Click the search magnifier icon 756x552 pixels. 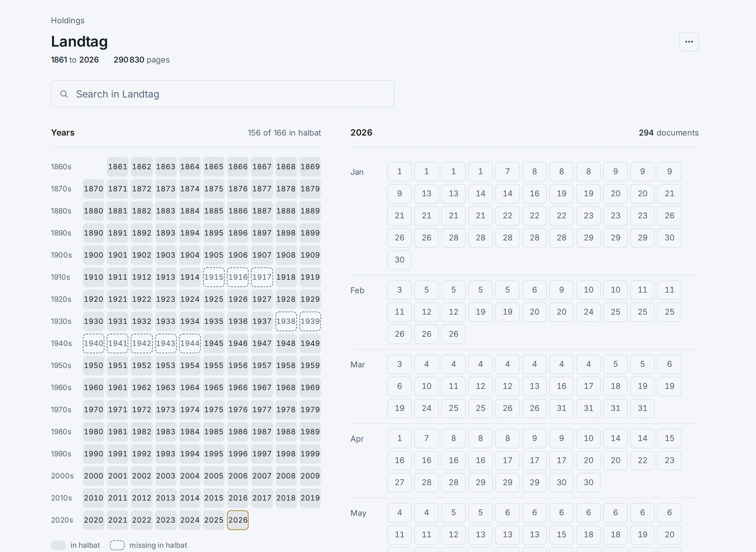(x=64, y=94)
